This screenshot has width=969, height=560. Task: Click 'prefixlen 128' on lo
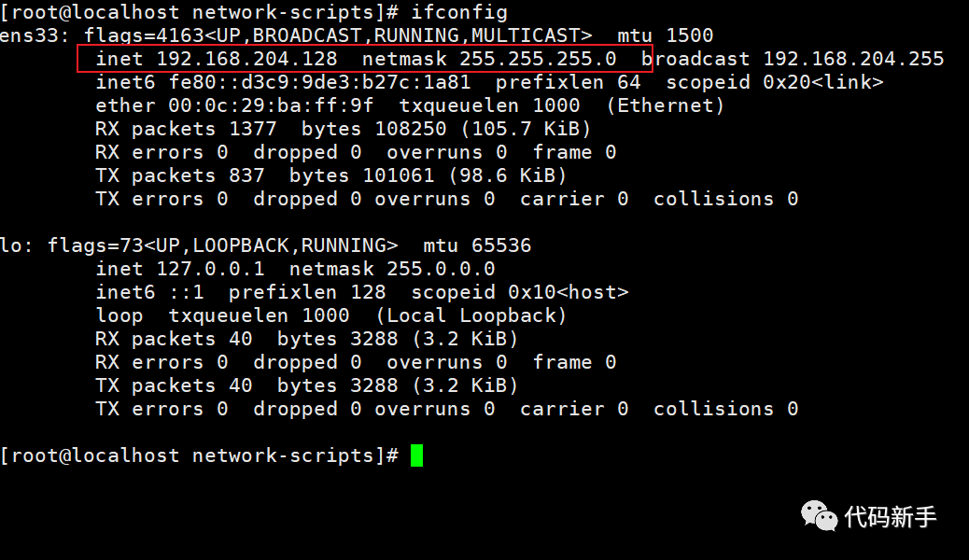tap(307, 292)
